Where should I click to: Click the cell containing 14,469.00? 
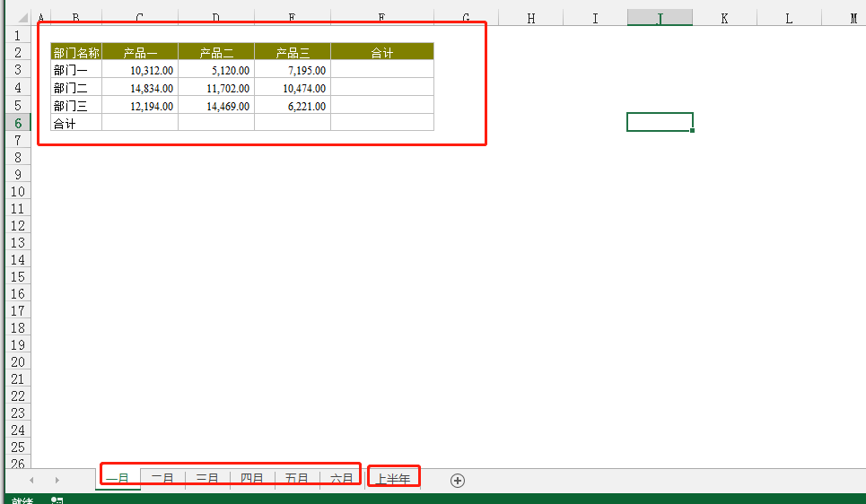pyautogui.click(x=216, y=105)
